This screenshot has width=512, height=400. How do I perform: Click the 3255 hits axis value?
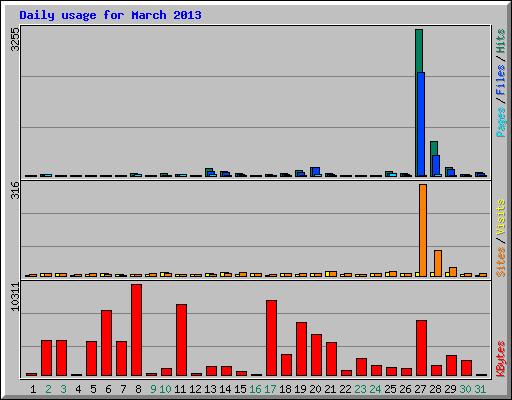pyautogui.click(x=15, y=39)
